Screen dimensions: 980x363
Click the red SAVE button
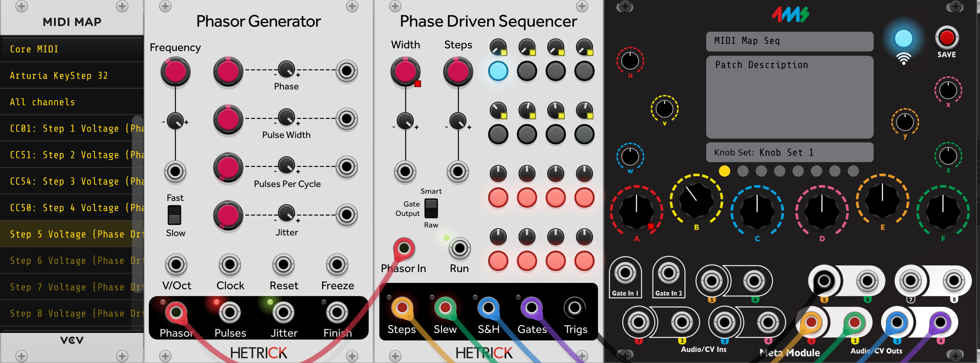[946, 38]
